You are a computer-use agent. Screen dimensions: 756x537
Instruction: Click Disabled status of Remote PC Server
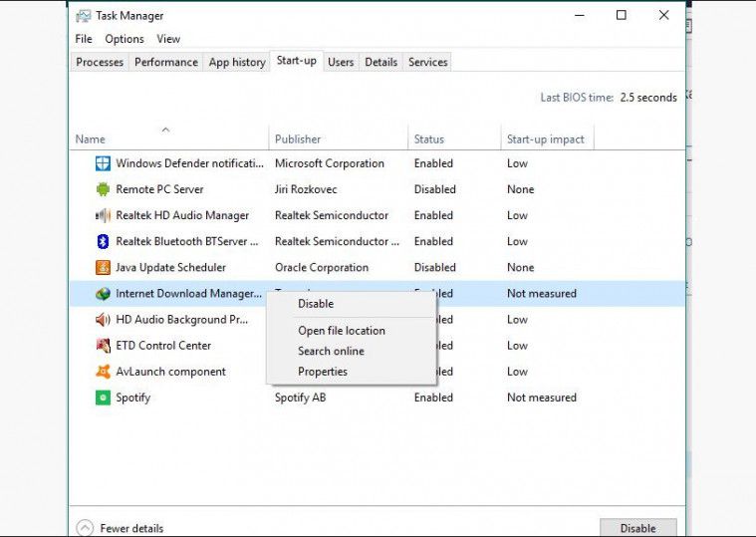point(435,189)
